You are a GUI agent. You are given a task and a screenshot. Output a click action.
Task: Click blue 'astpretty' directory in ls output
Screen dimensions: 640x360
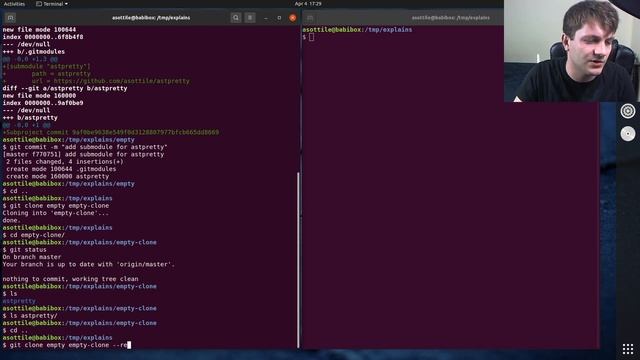click(19, 301)
